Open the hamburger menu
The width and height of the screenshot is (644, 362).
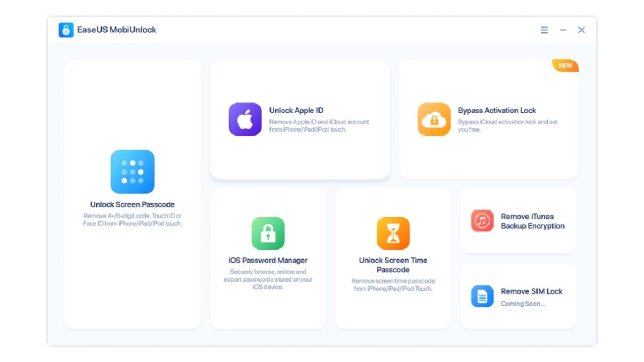coord(544,30)
